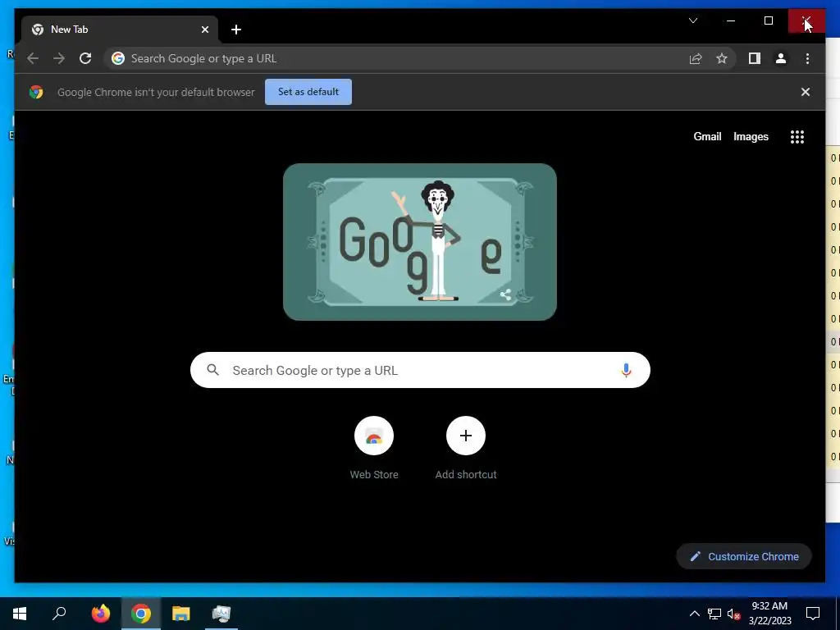840x630 pixels.
Task: Launch Firefox from the taskbar
Action: pos(101,614)
